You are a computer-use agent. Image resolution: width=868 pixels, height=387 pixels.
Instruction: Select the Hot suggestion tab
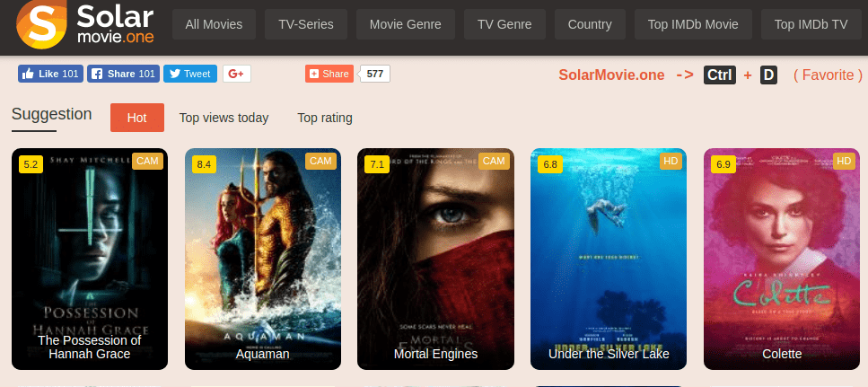[137, 118]
